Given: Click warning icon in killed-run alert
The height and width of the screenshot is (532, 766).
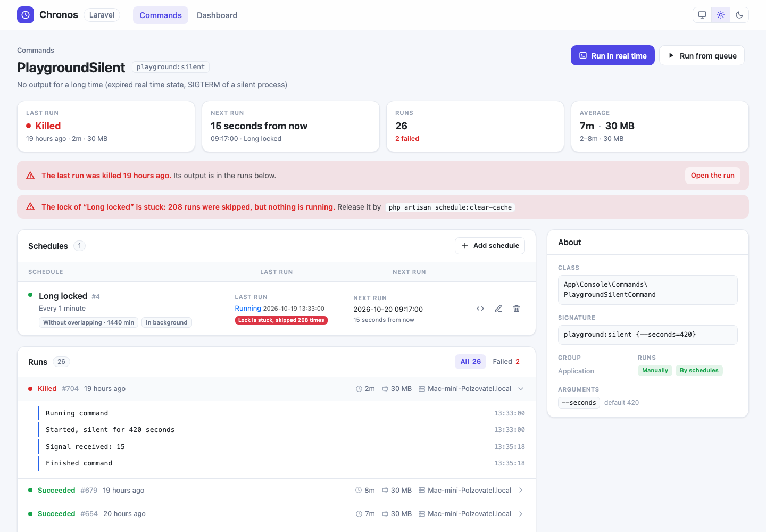Looking at the screenshot, I should click(30, 176).
